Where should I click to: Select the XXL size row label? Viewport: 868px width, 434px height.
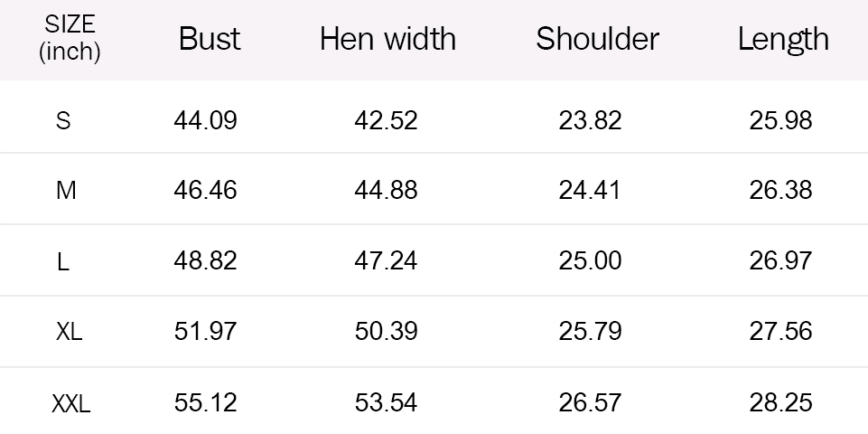70,403
